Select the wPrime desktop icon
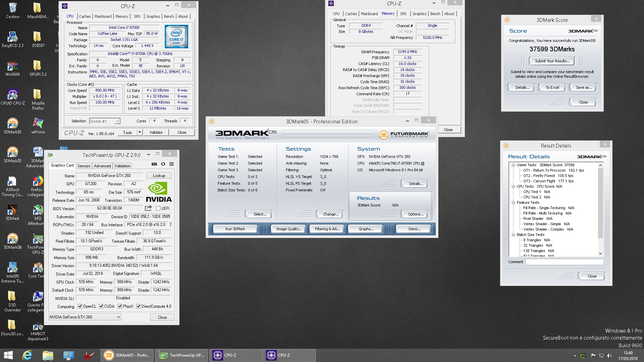Image resolution: width=644 pixels, height=362 pixels. pyautogui.click(x=38, y=126)
